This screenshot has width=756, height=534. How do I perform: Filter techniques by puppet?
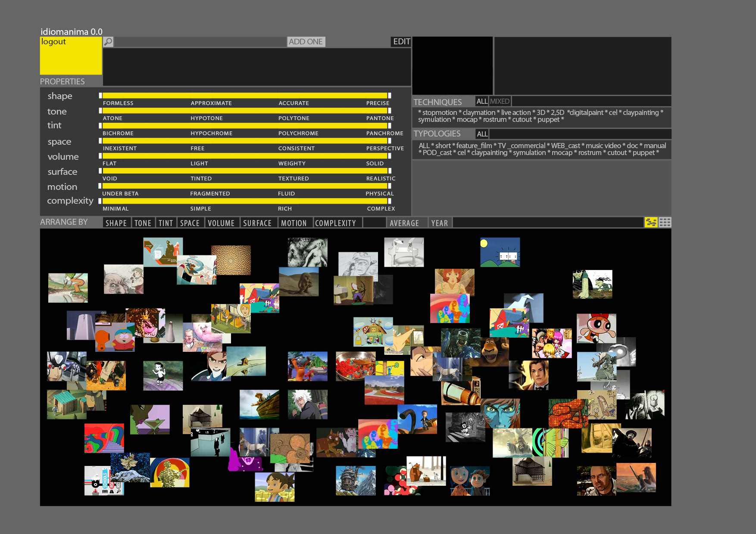click(548, 120)
